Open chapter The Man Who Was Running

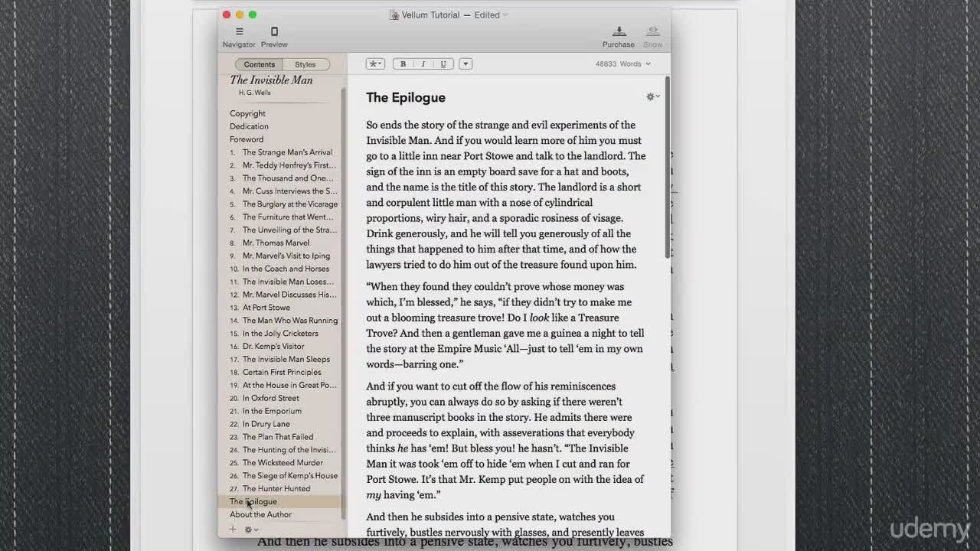point(290,321)
